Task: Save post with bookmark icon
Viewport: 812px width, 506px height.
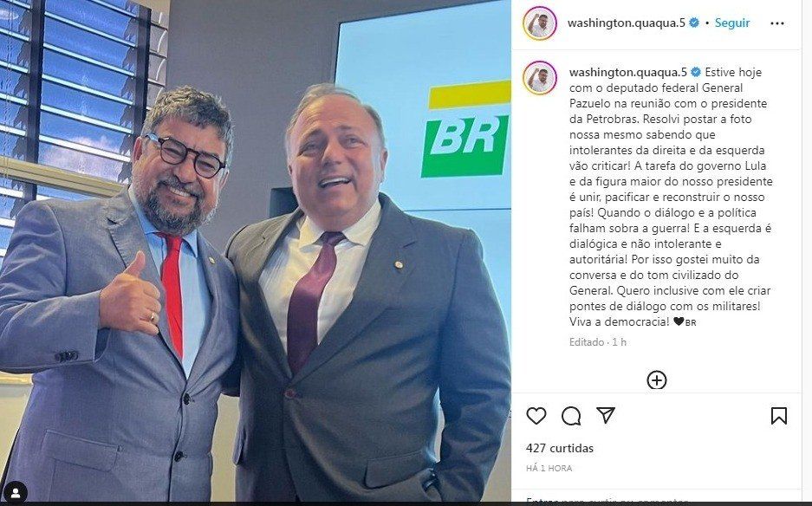Action: pyautogui.click(x=779, y=415)
